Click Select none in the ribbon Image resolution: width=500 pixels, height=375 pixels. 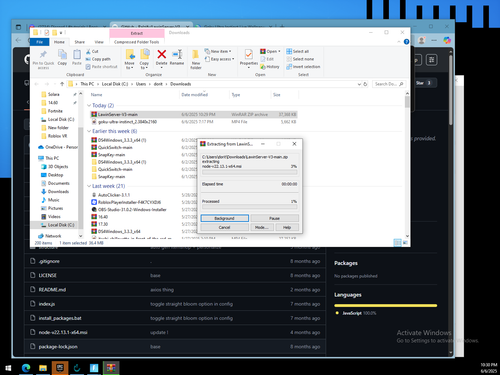300,59
